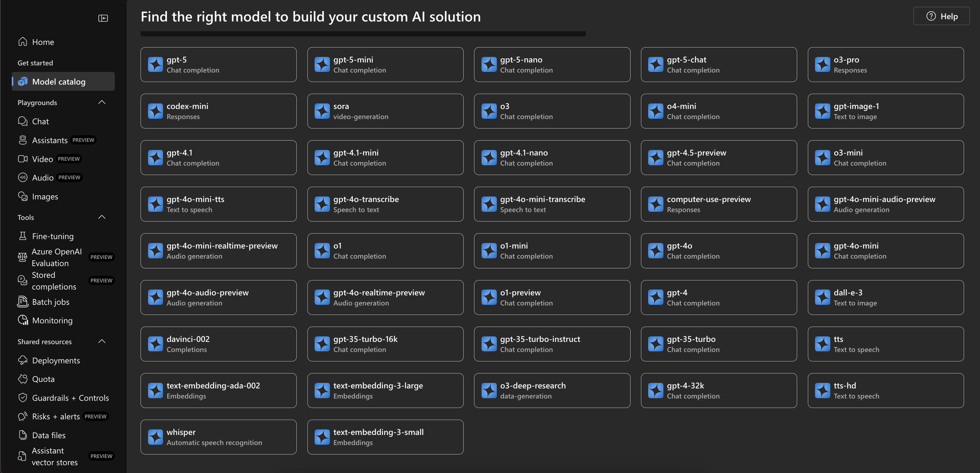Select Model catalog in the sidebar
This screenshot has height=473, width=980.
(x=58, y=81)
